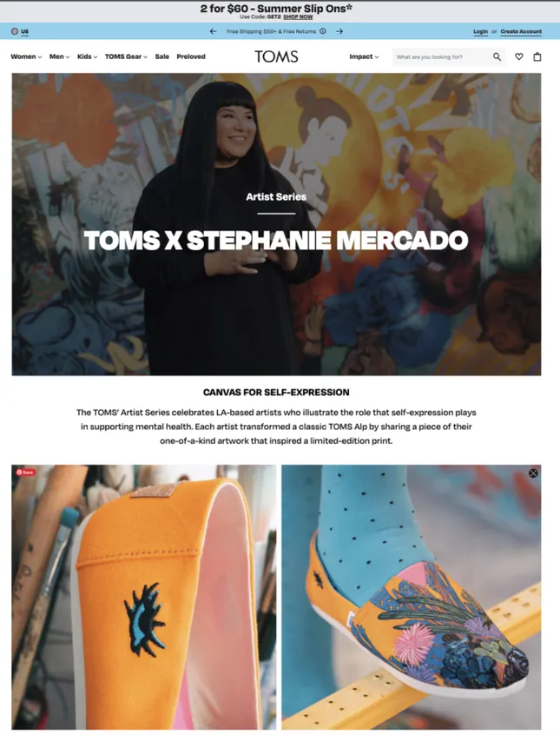Click the search magnifier icon
The image size is (560, 735).
click(497, 56)
